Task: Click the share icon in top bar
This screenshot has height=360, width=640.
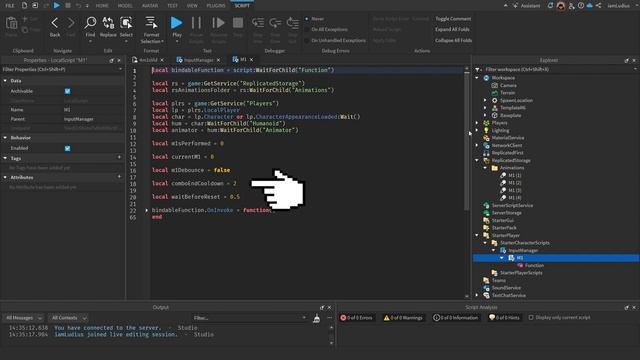Action: [x=599, y=5]
